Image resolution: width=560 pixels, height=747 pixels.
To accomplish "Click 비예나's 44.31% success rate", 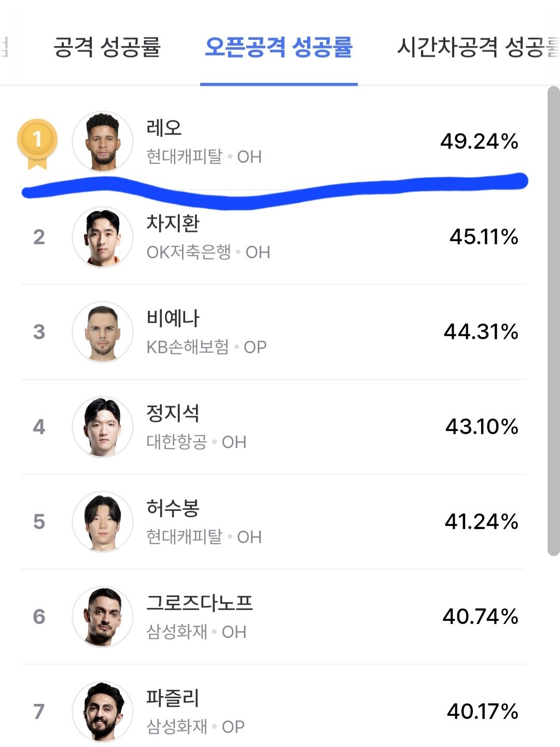I will (x=481, y=332).
